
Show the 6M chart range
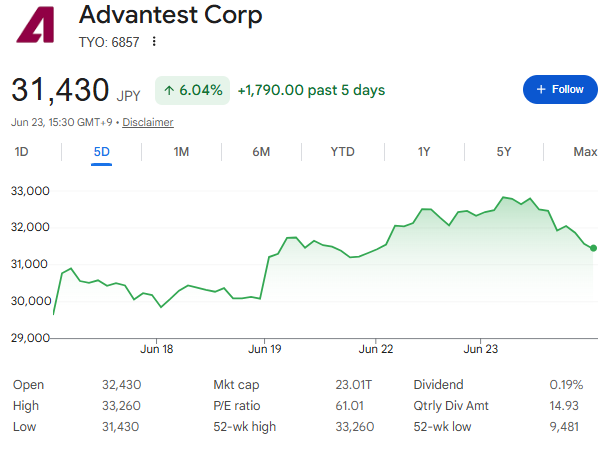coord(261,151)
